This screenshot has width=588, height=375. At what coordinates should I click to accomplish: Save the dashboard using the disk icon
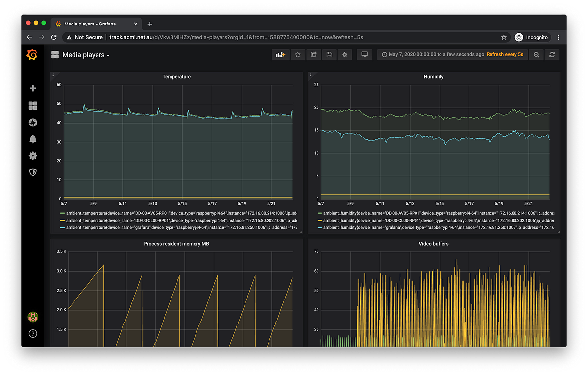pyautogui.click(x=329, y=54)
